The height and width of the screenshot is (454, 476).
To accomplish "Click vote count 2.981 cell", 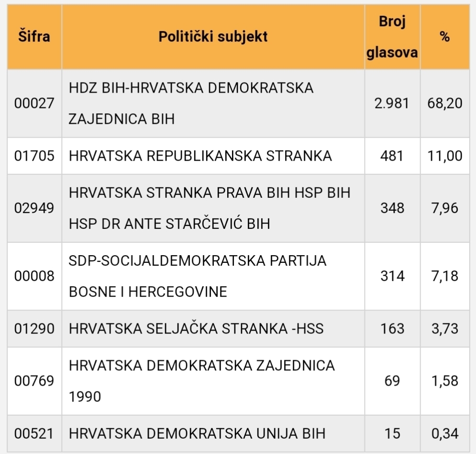I will 392,103.
